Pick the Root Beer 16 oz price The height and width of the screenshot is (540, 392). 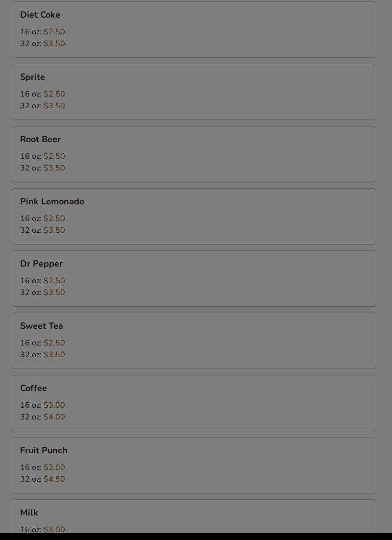coord(54,156)
